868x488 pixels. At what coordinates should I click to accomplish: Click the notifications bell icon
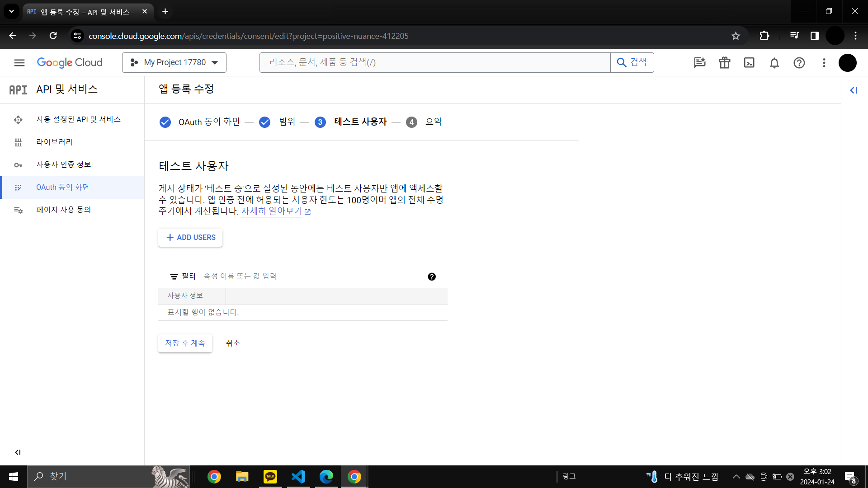click(x=774, y=63)
